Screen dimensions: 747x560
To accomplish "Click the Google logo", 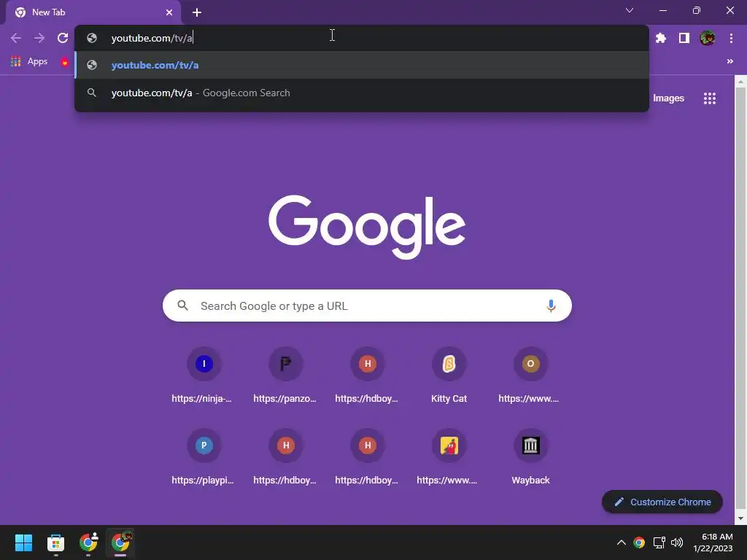I will click(367, 227).
